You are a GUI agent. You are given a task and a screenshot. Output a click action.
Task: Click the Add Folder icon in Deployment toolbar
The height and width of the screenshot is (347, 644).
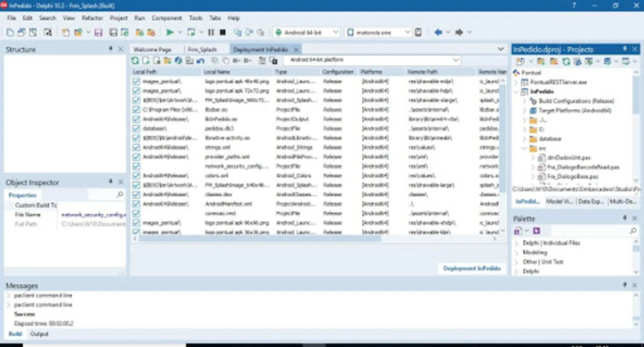[x=167, y=61]
